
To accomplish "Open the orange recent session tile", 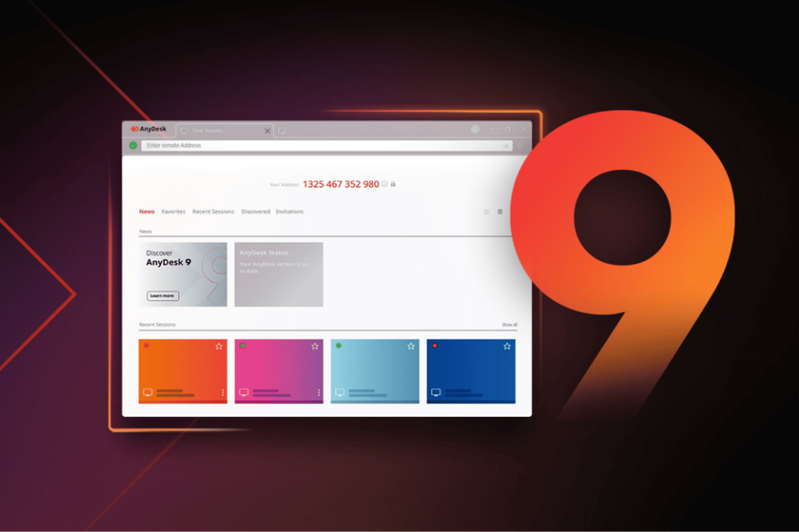I will (x=183, y=371).
